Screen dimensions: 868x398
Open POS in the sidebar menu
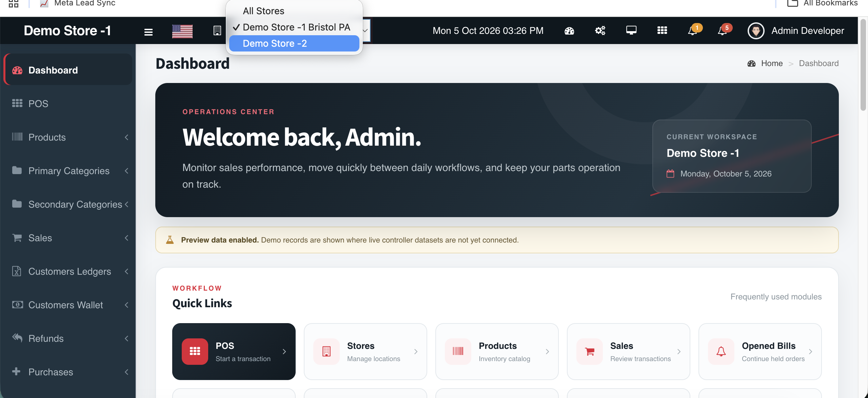68,104
